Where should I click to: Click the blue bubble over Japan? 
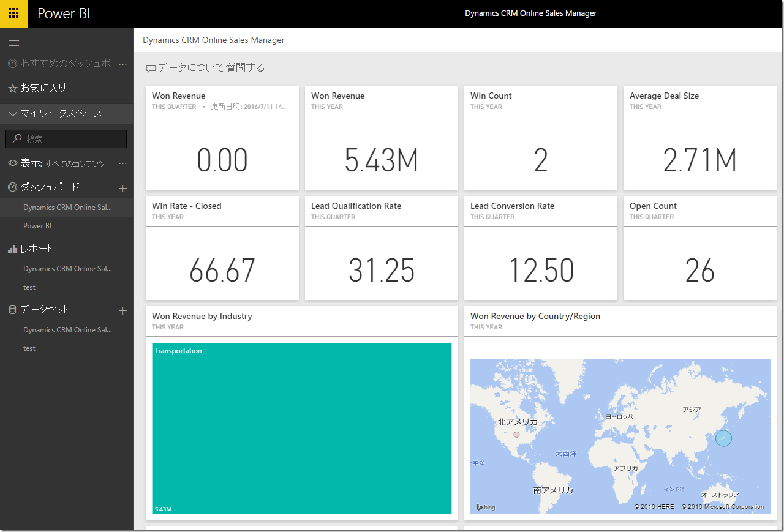[x=723, y=438]
